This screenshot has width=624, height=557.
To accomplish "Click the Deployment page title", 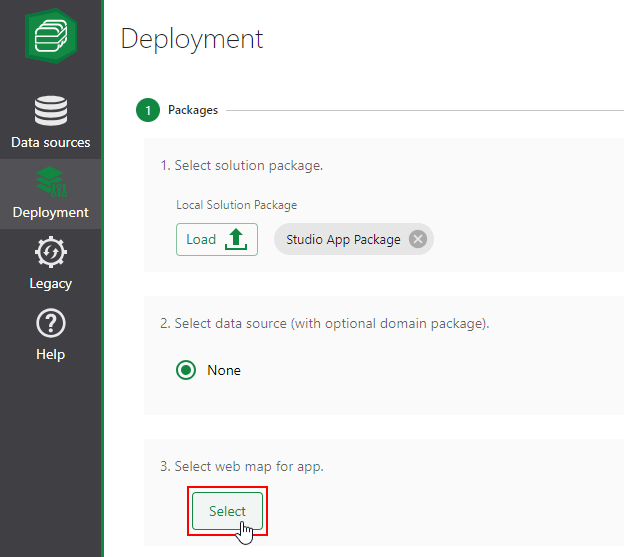I will (x=192, y=38).
